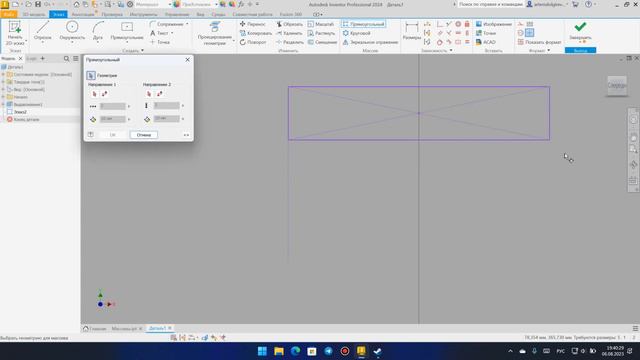Open the Файл tab

pyautogui.click(x=9, y=14)
